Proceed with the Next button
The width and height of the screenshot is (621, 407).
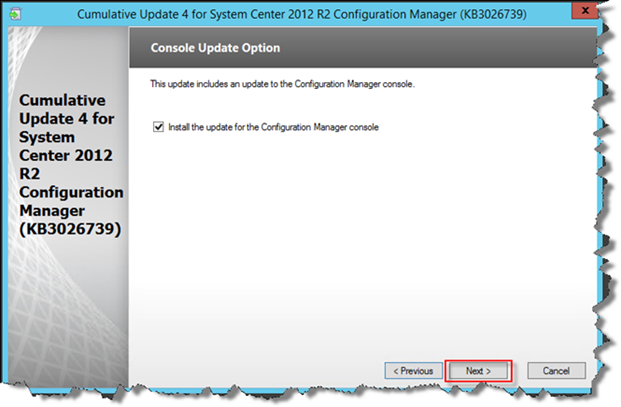click(x=478, y=371)
